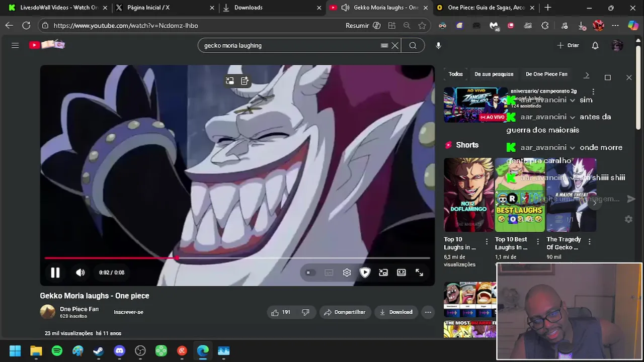Like the video thumbs up 191

coord(281,312)
